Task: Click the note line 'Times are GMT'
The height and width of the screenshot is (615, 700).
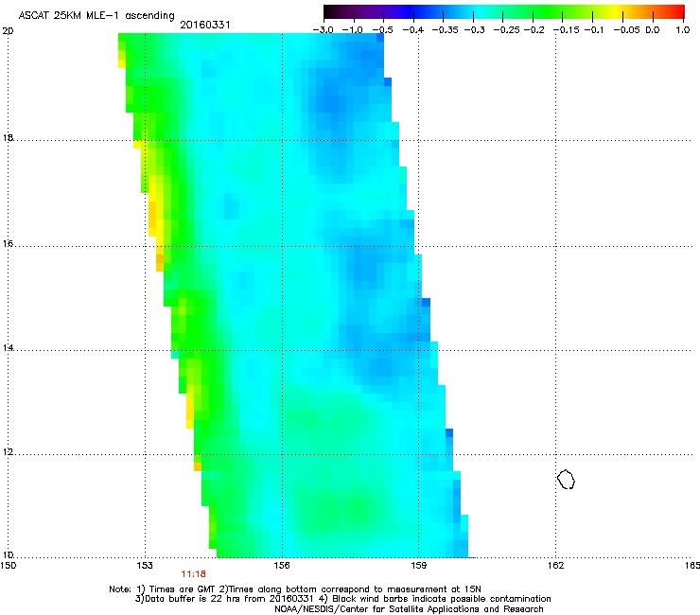Action: point(183,589)
